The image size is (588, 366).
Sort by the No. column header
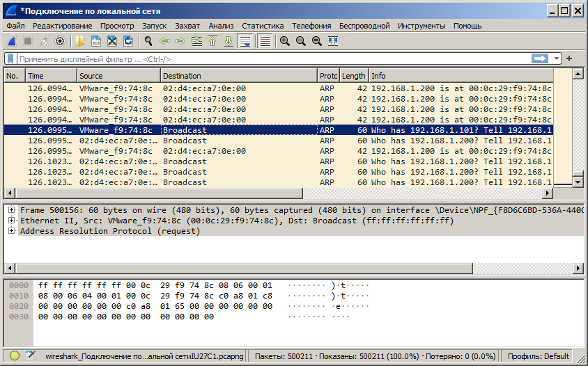coord(15,76)
